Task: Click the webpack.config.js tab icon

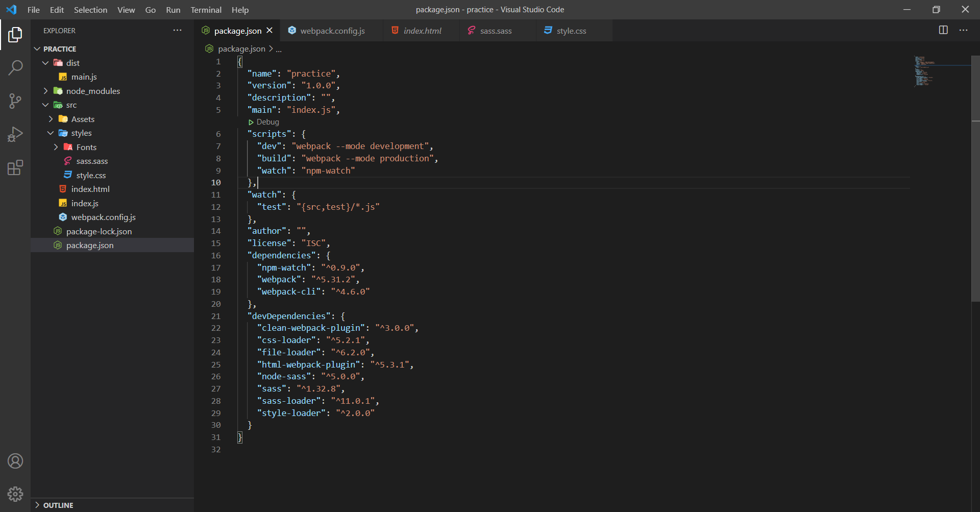Action: pyautogui.click(x=292, y=31)
